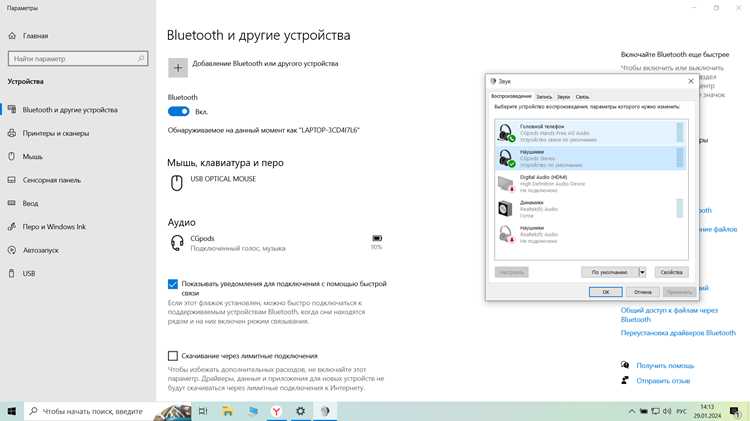Screen dimensions: 750x421
Task: Click the Главная home icon in sidebar
Action: [x=12, y=36]
